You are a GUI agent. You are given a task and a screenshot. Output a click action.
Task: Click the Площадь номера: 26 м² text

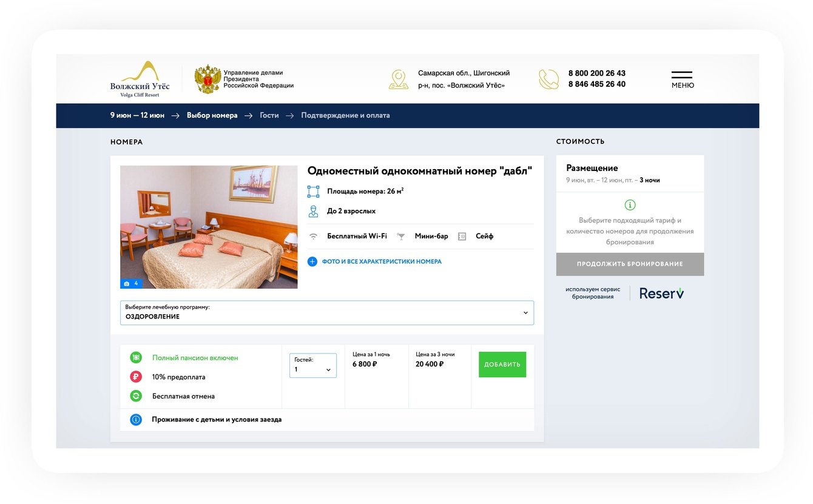click(365, 192)
